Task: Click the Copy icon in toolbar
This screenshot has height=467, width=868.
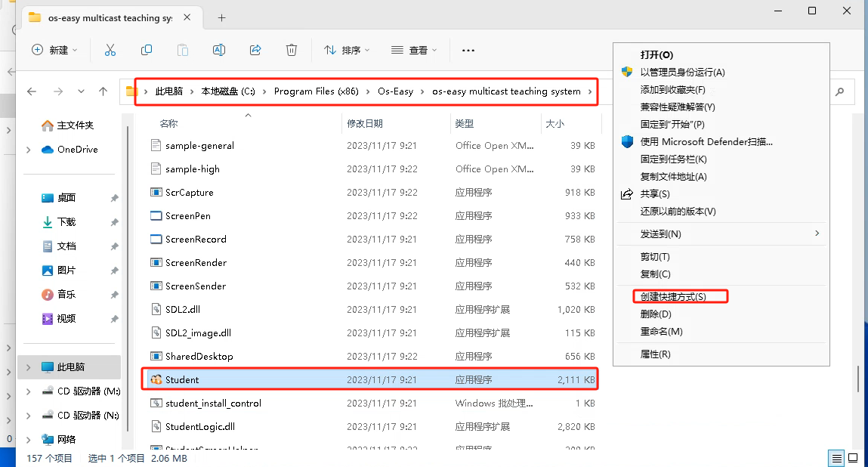Action: pyautogui.click(x=147, y=50)
